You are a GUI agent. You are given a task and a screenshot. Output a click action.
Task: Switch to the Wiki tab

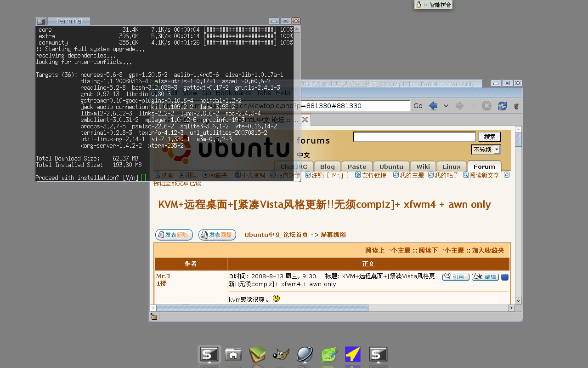(423, 167)
